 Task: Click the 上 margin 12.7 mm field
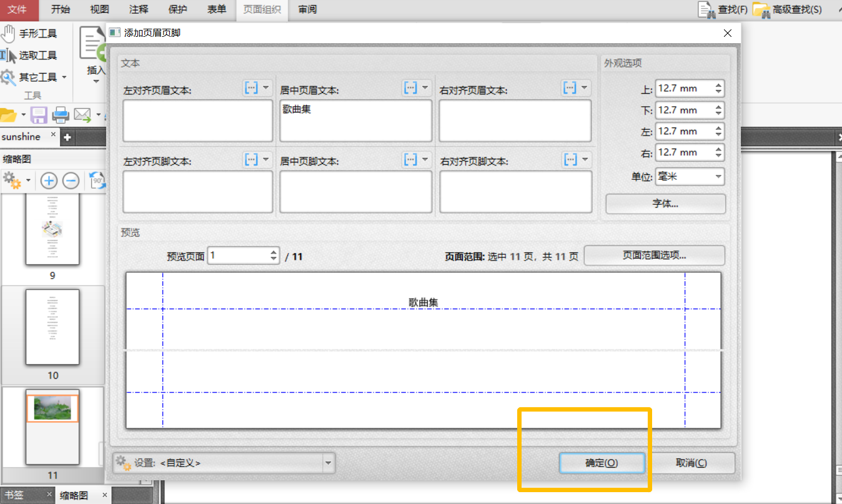coord(685,89)
